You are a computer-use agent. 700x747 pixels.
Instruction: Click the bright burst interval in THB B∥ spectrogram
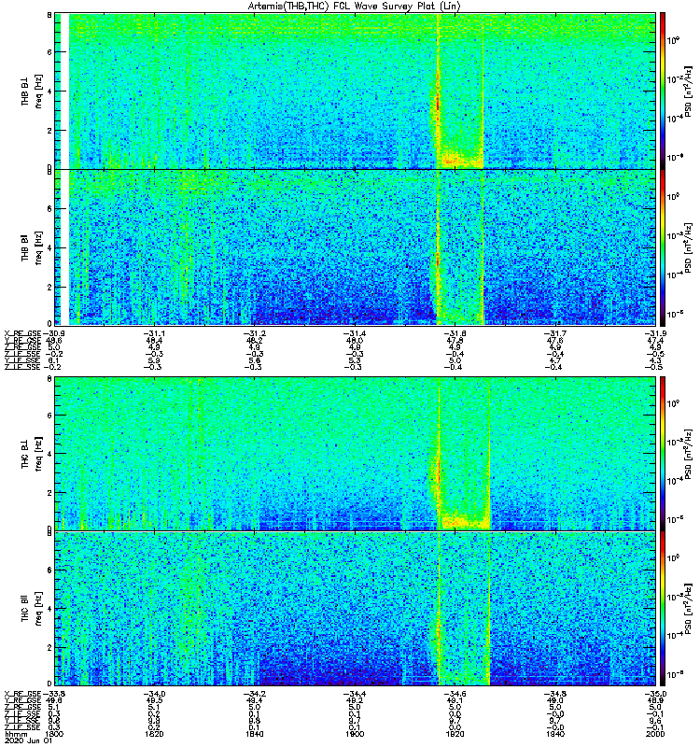pyautogui.click(x=460, y=247)
